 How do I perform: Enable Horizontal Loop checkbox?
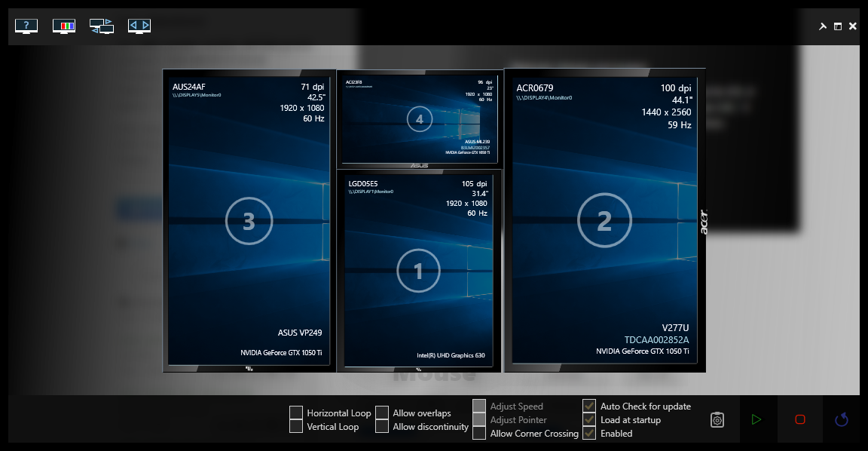[296, 413]
